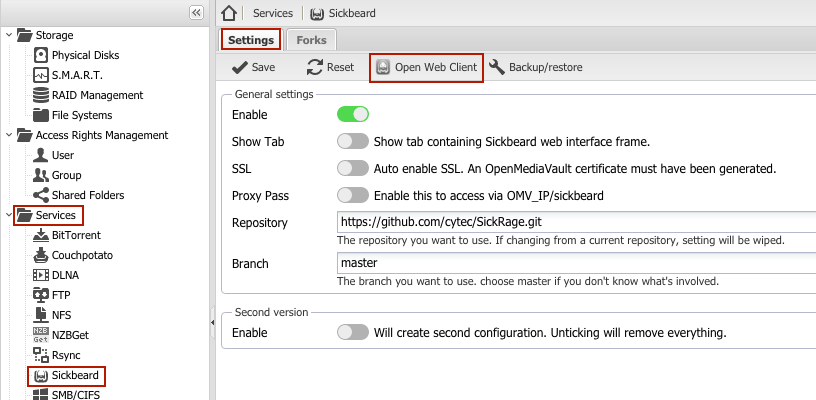Click the Repository URL field

[x=576, y=222]
